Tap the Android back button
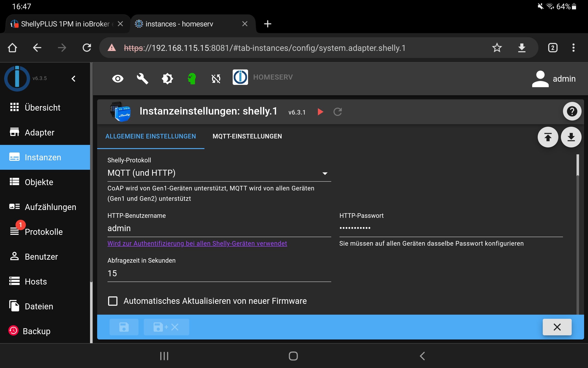This screenshot has width=588, height=368. click(422, 356)
